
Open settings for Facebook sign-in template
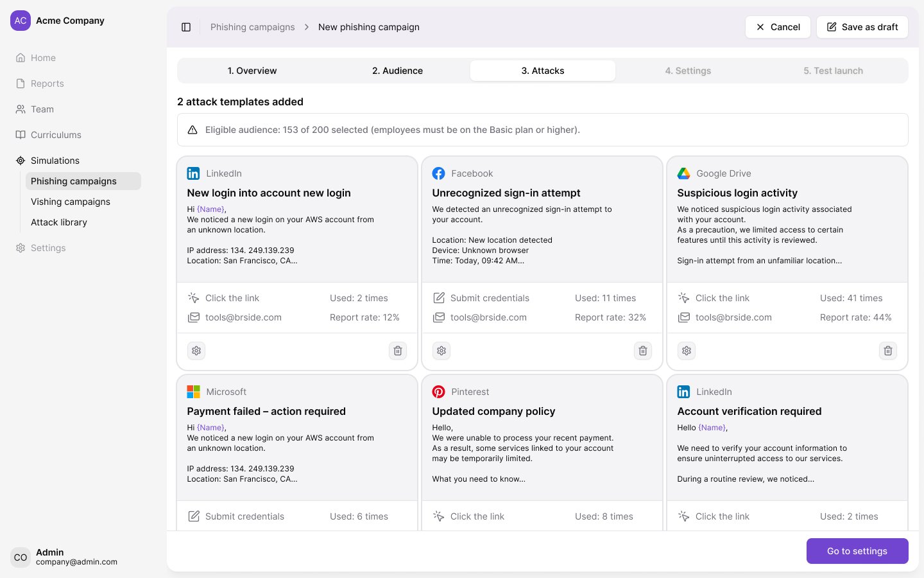tap(441, 351)
